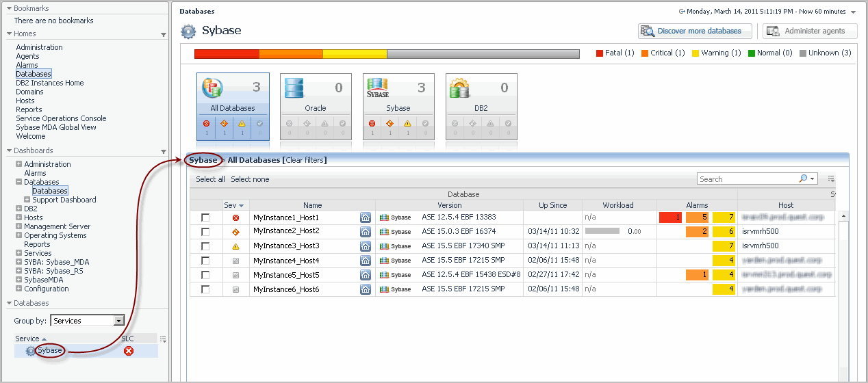Open Alarms in Homes list
Screen dimensions: 868x383
[27, 65]
